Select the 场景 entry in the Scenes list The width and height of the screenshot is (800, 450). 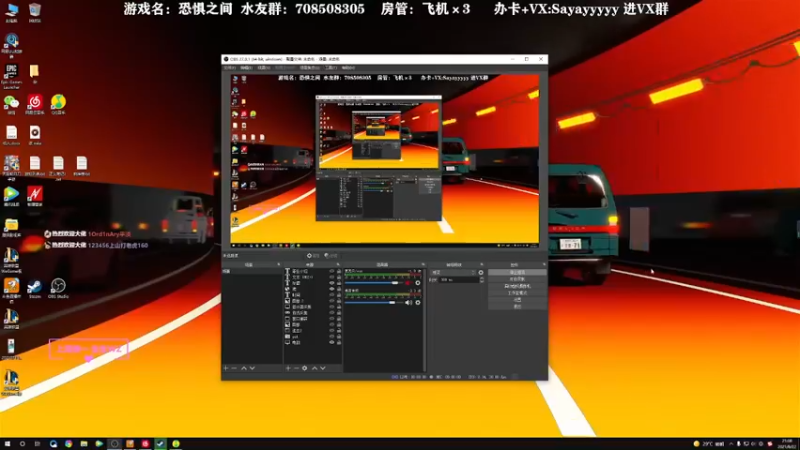click(252, 271)
